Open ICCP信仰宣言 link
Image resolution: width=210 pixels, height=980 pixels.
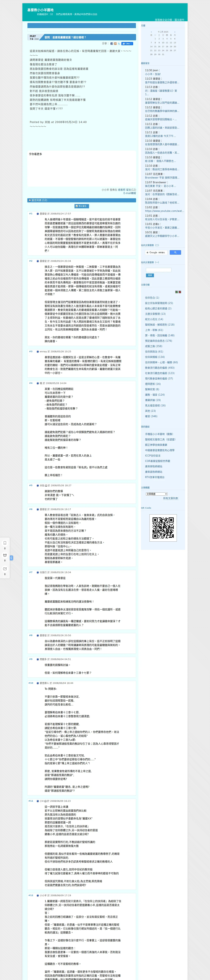click(153, 456)
